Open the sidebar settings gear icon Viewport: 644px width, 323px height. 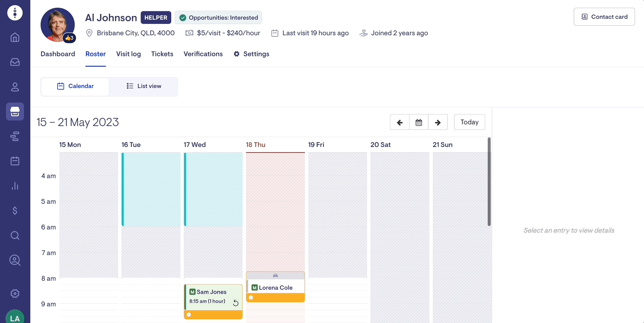pyautogui.click(x=15, y=294)
